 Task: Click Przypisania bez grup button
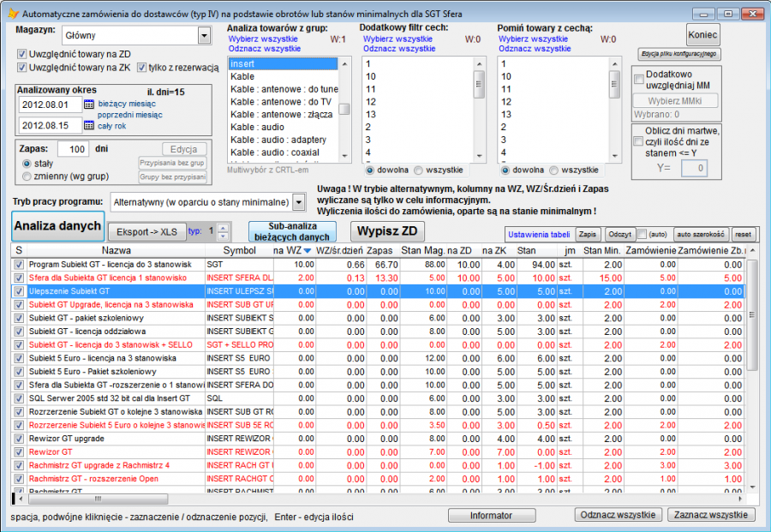(x=172, y=163)
